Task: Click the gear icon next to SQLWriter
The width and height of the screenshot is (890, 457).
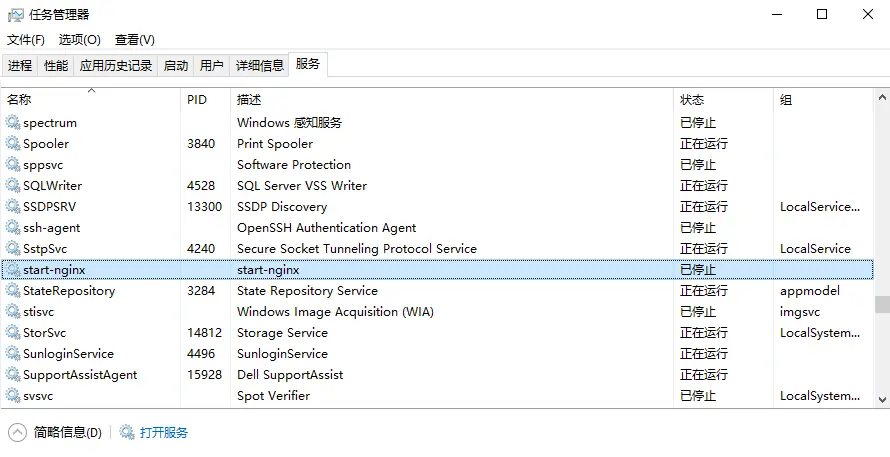Action: coord(13,186)
